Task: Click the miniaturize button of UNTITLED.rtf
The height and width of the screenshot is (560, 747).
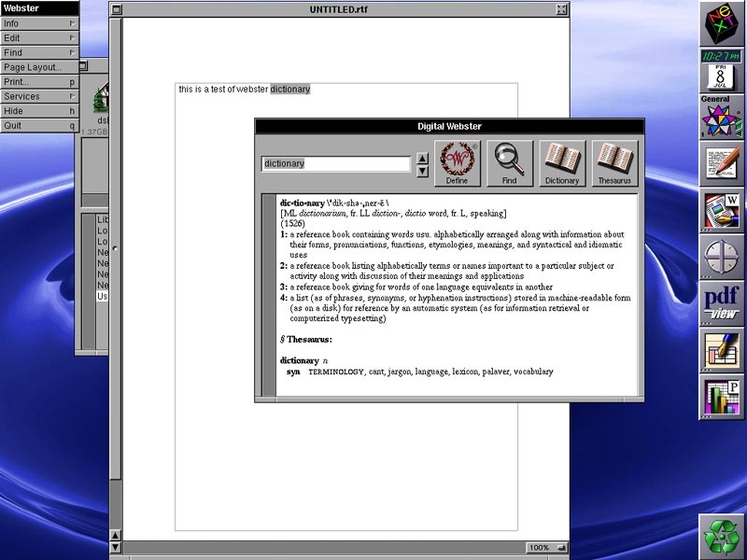Action: coord(117,9)
